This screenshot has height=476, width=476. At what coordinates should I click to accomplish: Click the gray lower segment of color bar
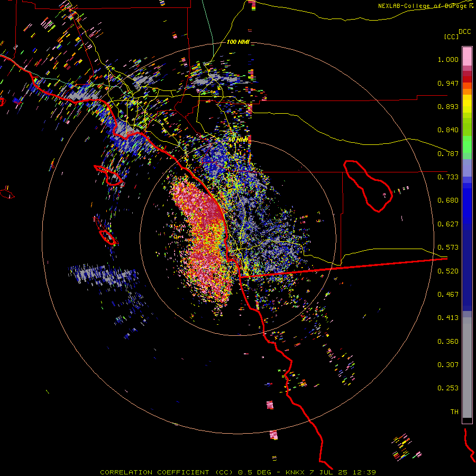467,368
